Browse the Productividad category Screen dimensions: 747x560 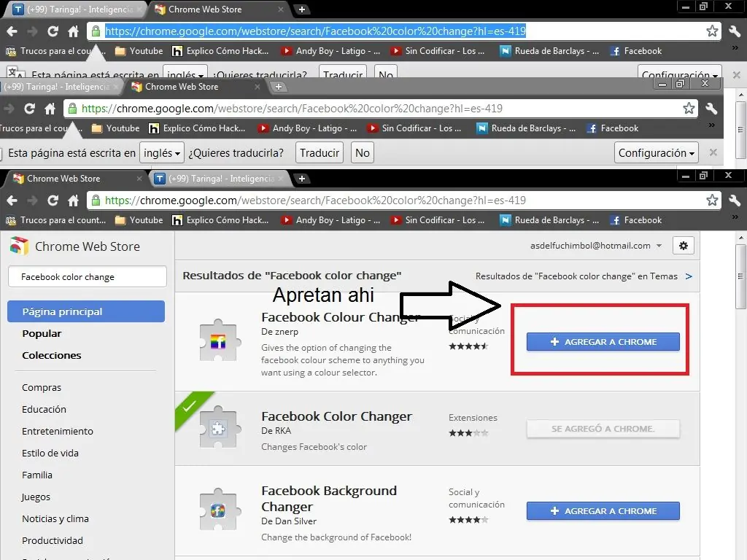pos(53,541)
